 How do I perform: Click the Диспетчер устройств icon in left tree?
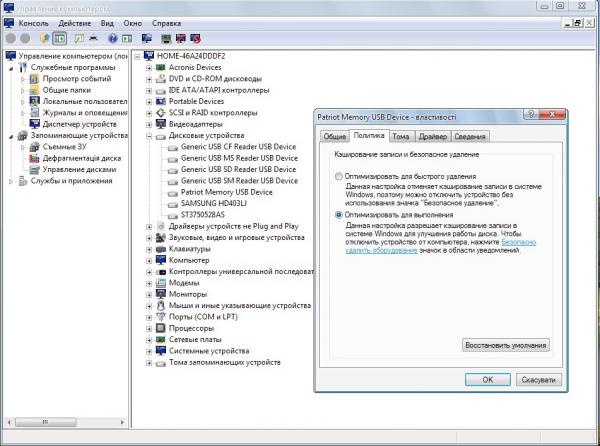pos(33,124)
